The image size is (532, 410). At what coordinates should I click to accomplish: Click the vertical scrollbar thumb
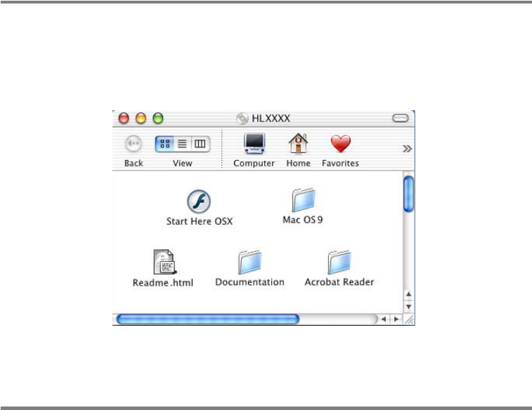408,194
